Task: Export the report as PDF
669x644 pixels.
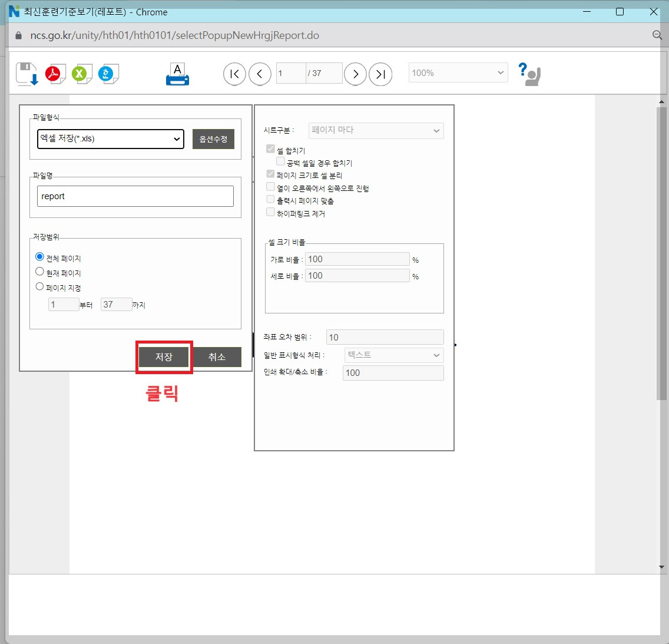Action: (x=55, y=74)
